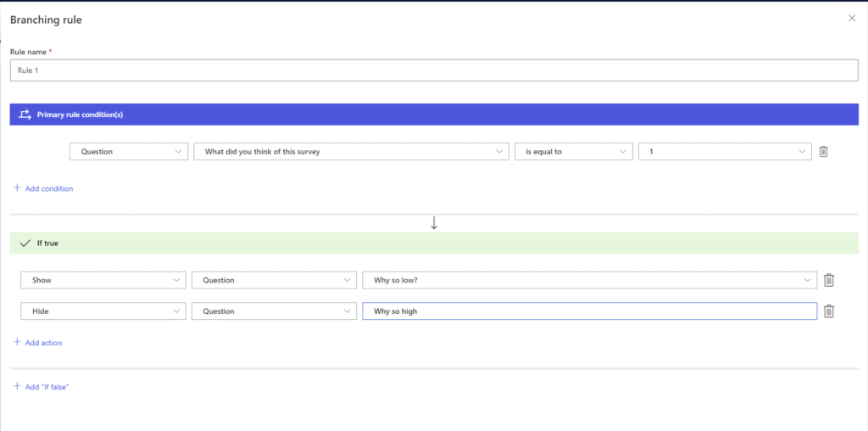Add an "If false" branch
This screenshot has height=431, width=868.
click(41, 387)
